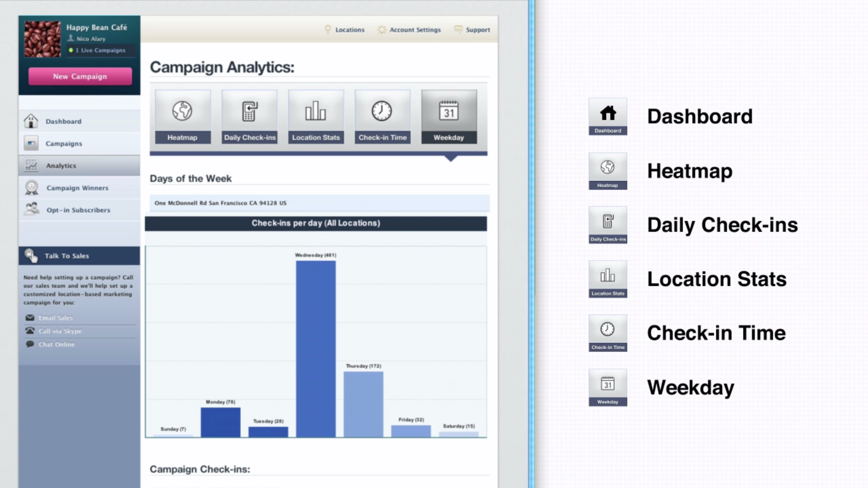Open Campaigns in the sidebar menu
The height and width of the screenshot is (488, 868).
pos(64,144)
